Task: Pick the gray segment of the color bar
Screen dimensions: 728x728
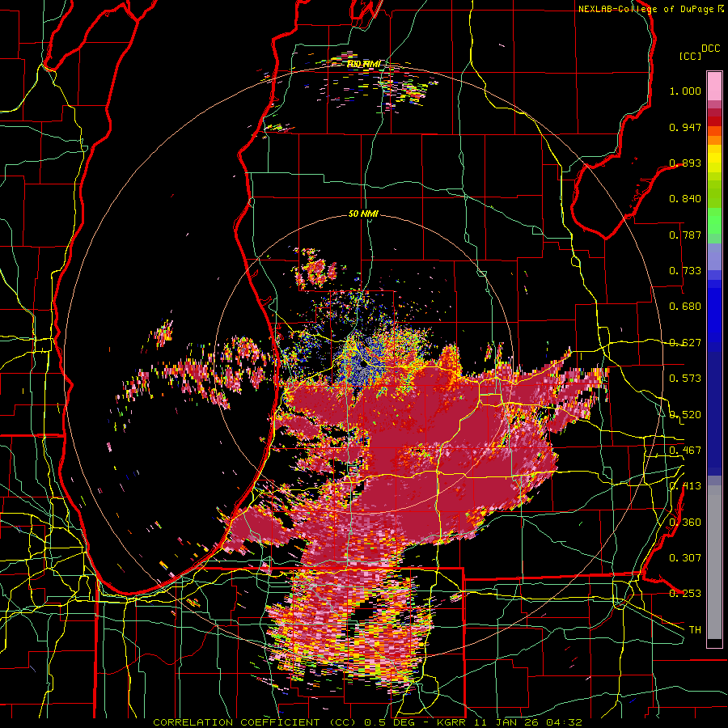Action: click(x=714, y=562)
